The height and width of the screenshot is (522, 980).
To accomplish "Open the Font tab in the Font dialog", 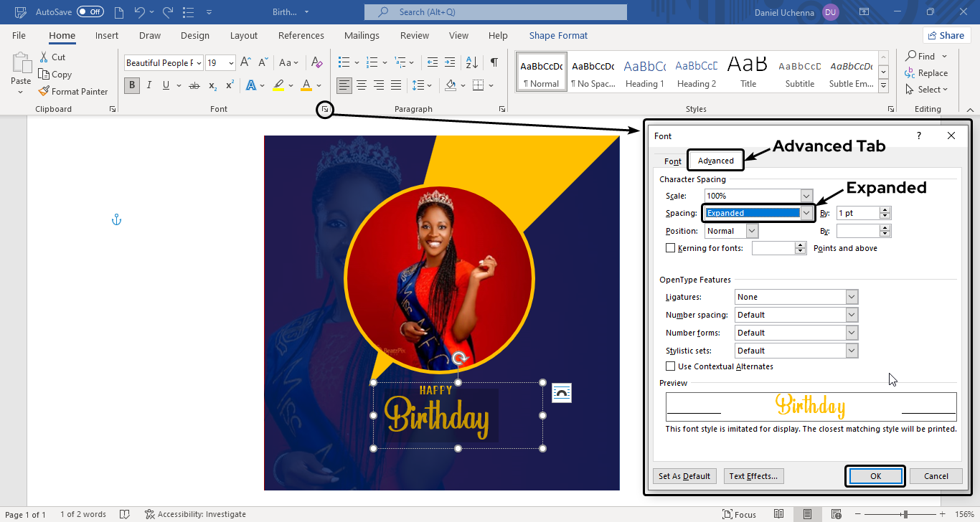I will pos(672,161).
